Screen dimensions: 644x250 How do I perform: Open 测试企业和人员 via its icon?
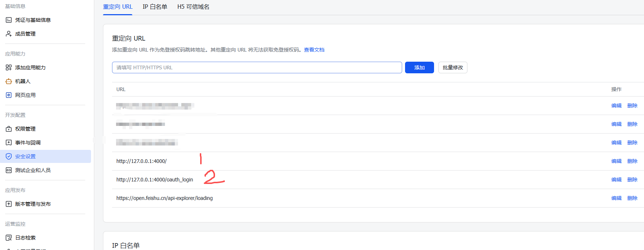pyautogui.click(x=9, y=170)
